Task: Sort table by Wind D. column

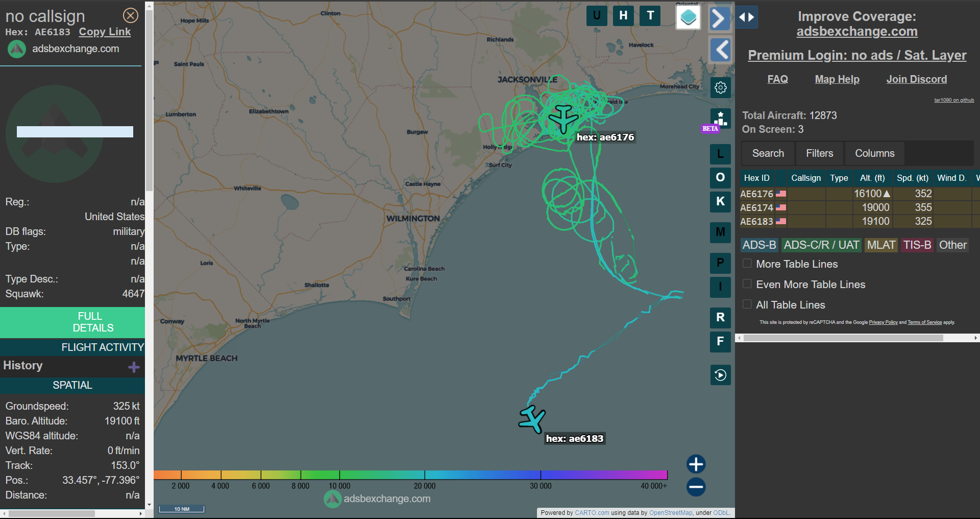Action: (952, 178)
